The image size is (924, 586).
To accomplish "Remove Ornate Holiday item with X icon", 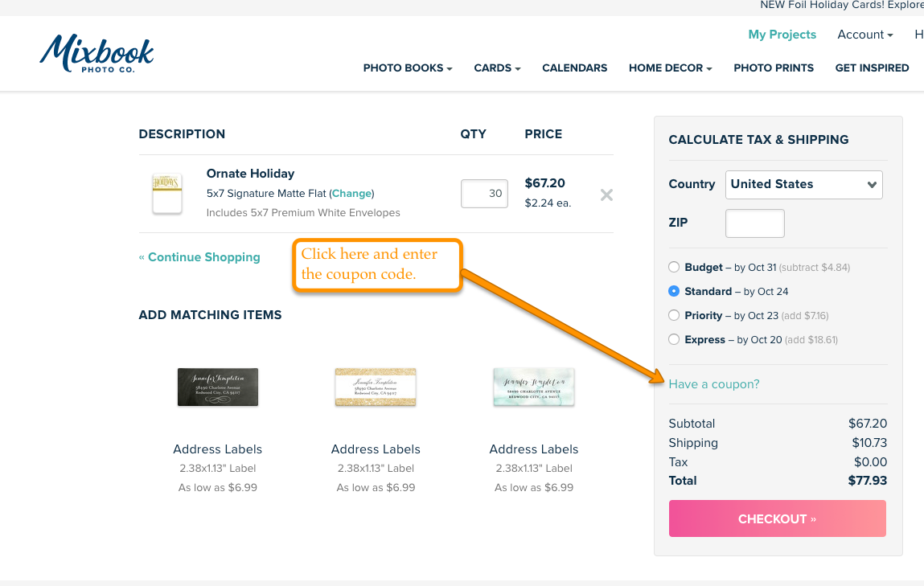I will 606,195.
